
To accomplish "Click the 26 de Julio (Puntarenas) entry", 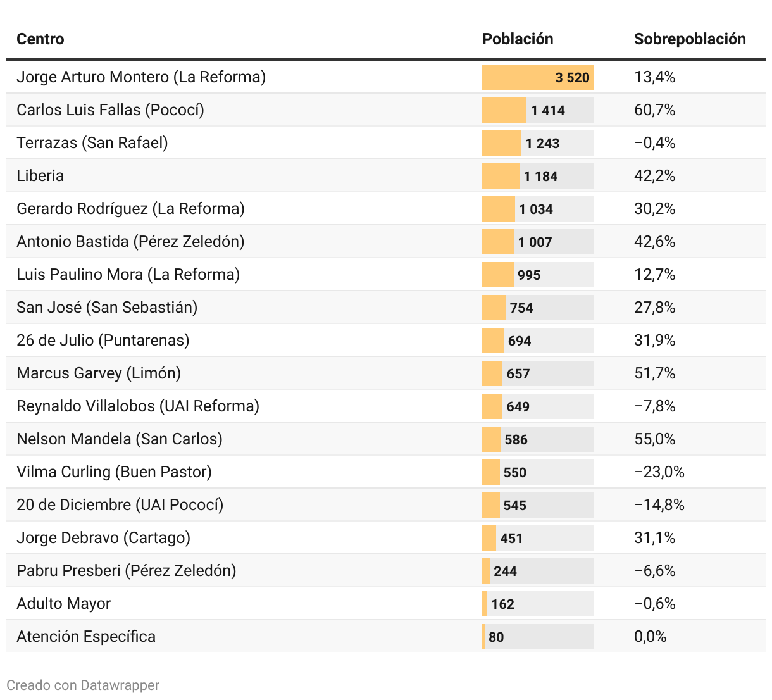I will (103, 341).
